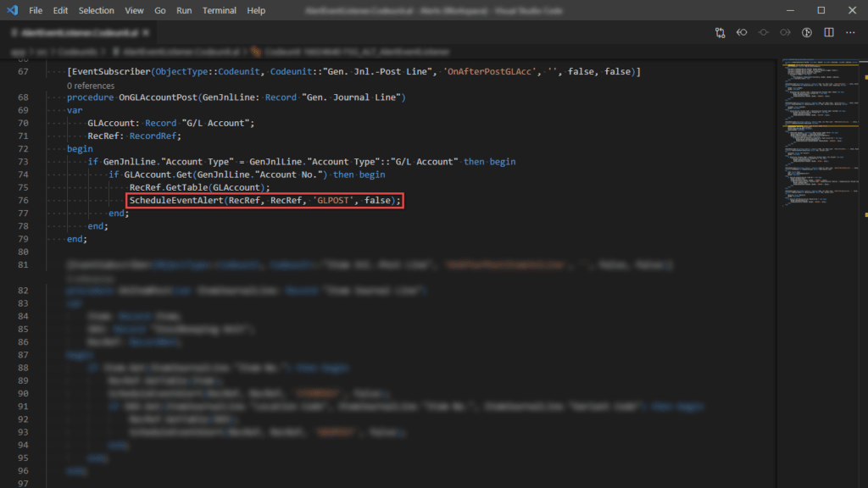Click the navigate back arrow icon
The image size is (868, 488).
(x=741, y=31)
